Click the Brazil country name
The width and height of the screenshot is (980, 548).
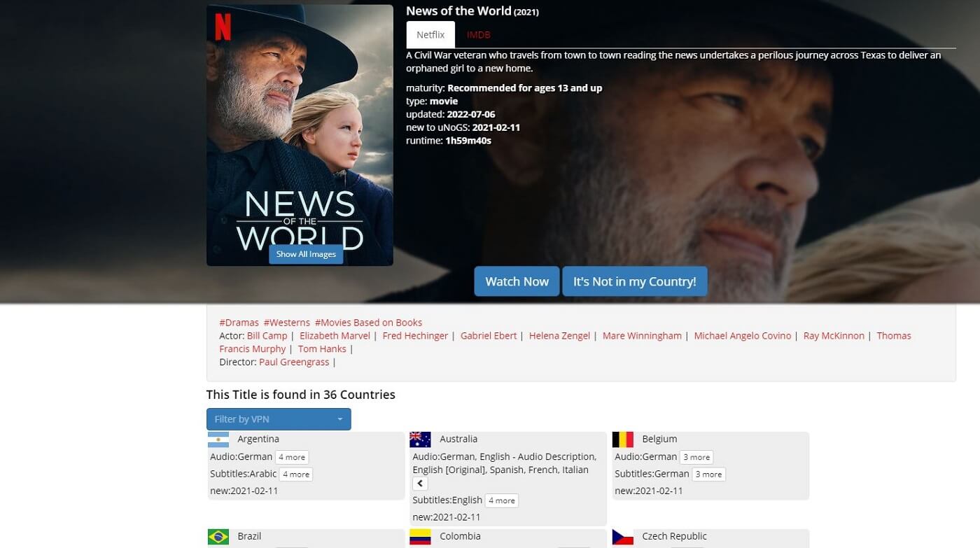pyautogui.click(x=249, y=537)
